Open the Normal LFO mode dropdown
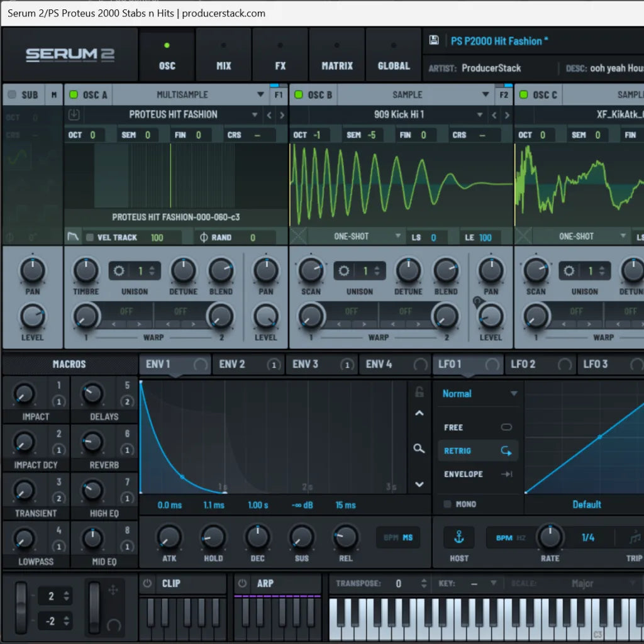 (477, 393)
